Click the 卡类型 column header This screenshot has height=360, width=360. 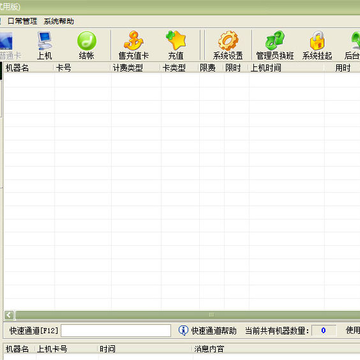(180, 68)
